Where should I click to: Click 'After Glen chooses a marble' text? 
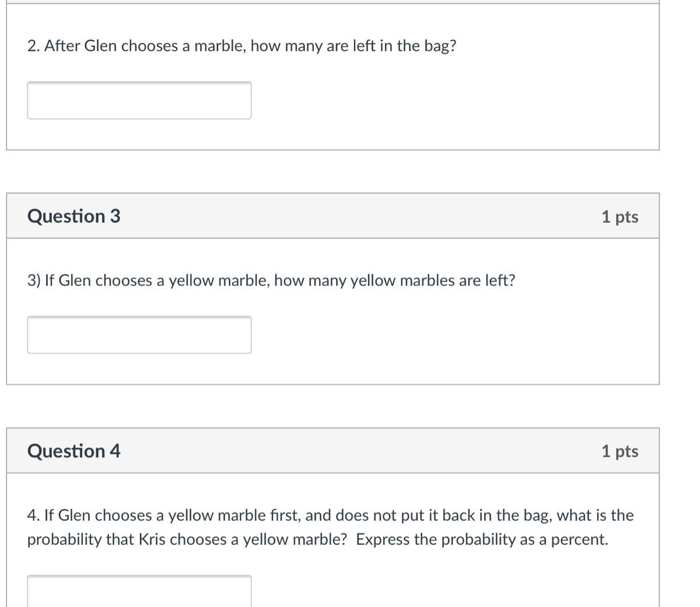[x=145, y=46]
